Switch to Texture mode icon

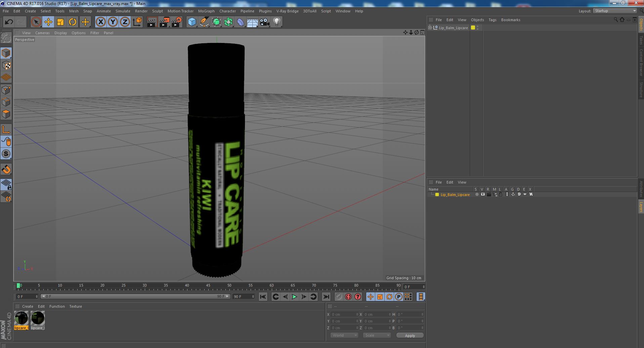point(6,65)
